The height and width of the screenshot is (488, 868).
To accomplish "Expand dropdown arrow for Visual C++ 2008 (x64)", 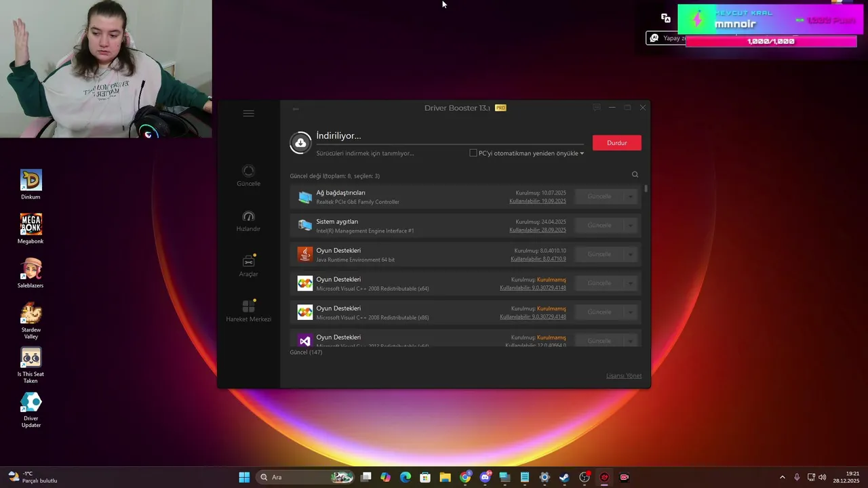I will click(x=631, y=283).
